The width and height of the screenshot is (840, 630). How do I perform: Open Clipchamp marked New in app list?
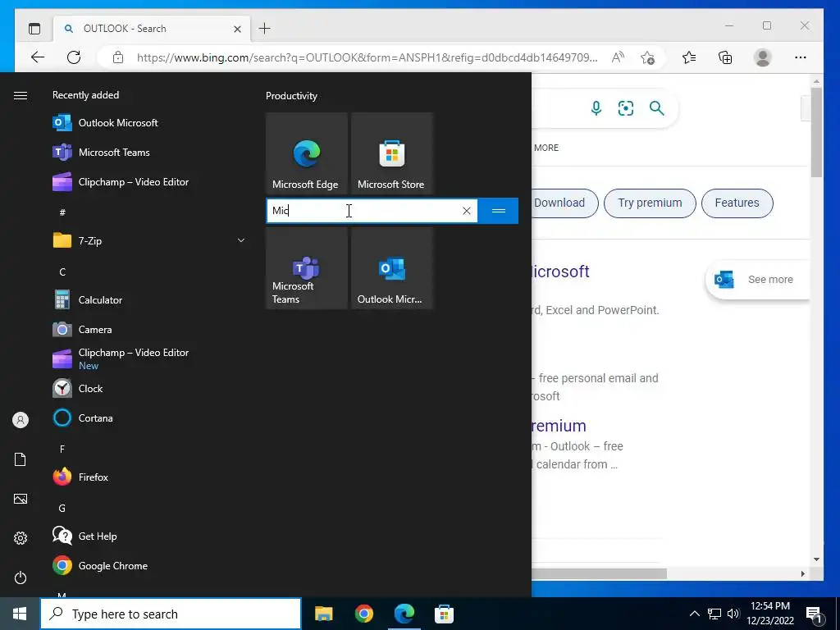(x=149, y=359)
